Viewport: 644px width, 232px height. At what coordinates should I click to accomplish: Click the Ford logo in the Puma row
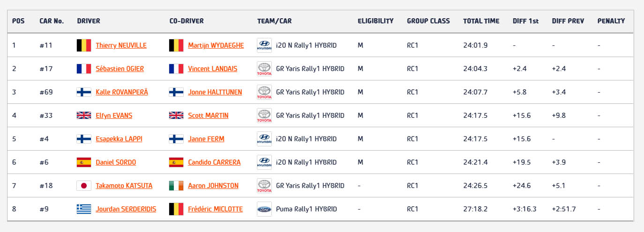(264, 209)
